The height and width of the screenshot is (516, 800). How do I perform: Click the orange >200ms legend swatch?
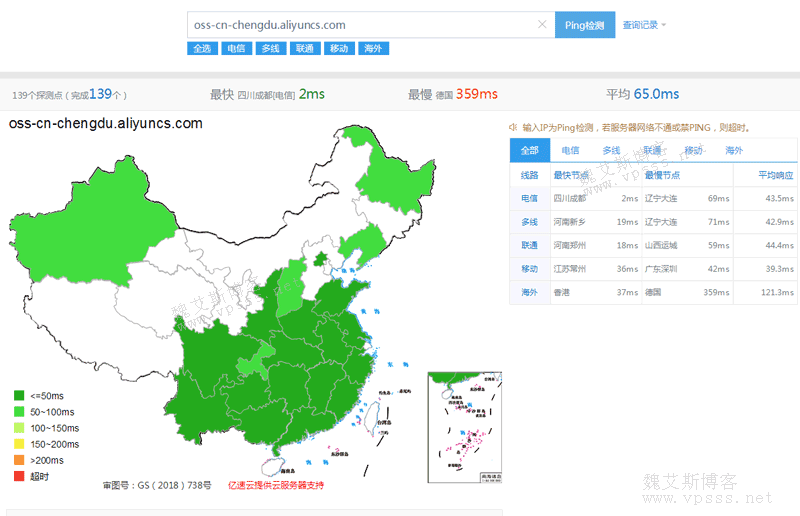pos(18,460)
